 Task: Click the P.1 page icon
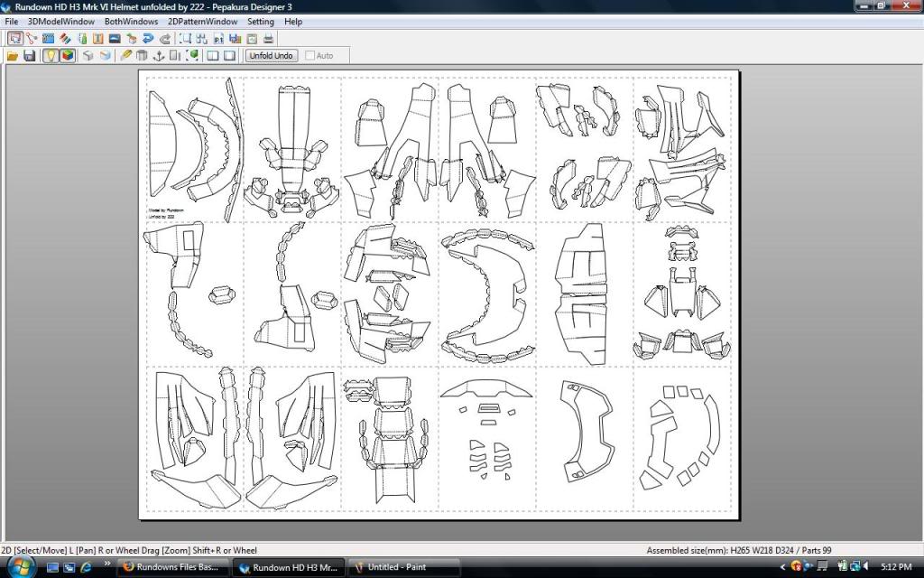tap(218, 38)
